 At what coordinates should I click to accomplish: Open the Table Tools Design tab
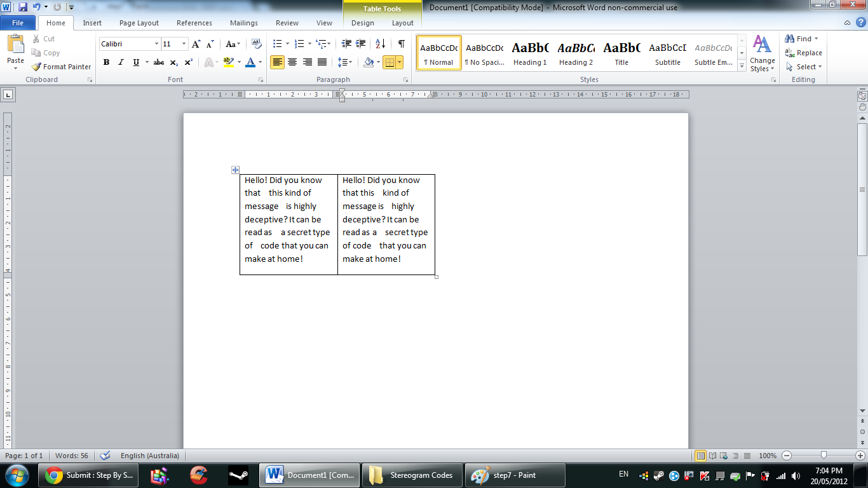tap(362, 23)
